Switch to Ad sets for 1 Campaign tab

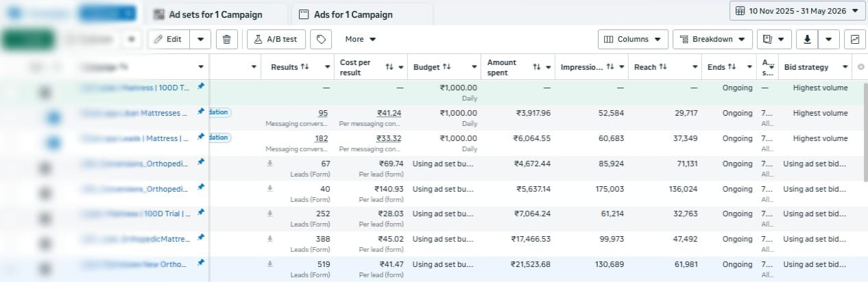[217, 14]
